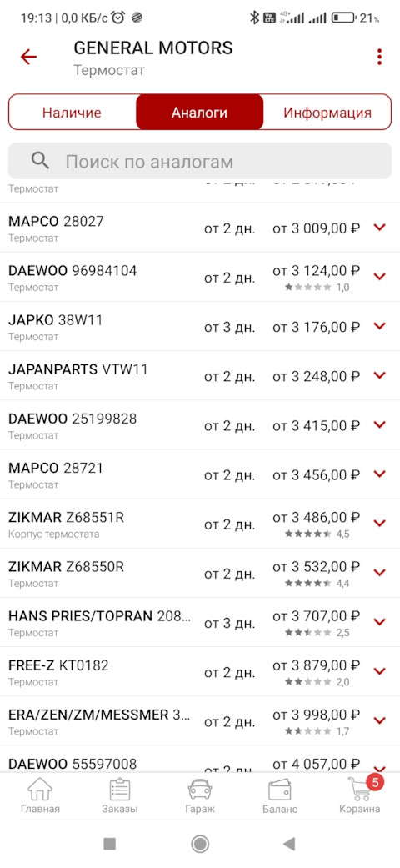Expand the FREE-Z KT0182 offers chevron
400x868 pixels.
pyautogui.click(x=379, y=671)
